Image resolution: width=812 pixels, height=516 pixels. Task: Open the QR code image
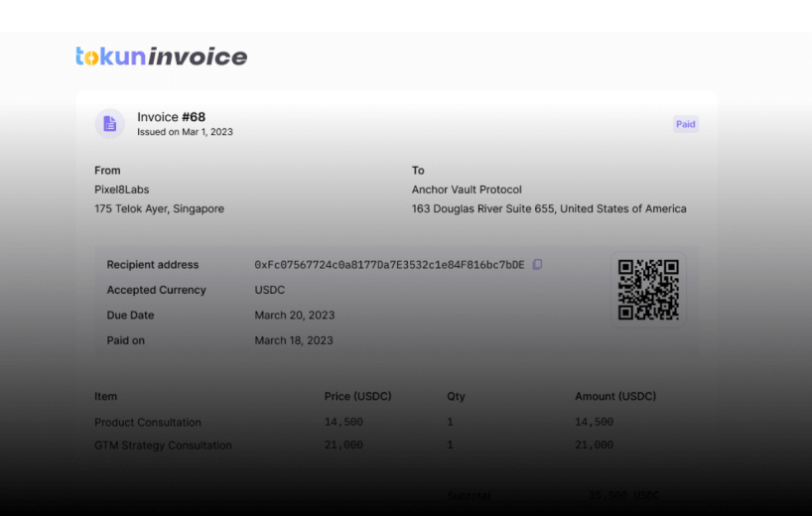648,290
